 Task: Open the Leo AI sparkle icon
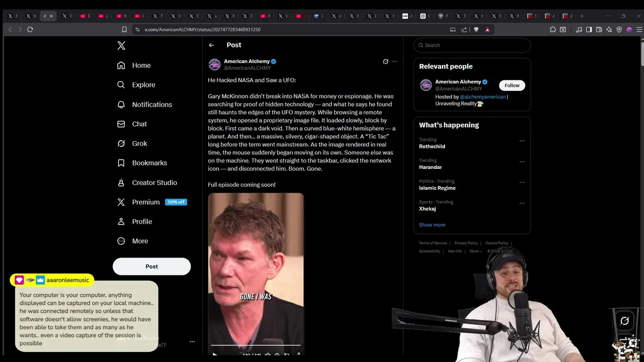[x=609, y=30]
